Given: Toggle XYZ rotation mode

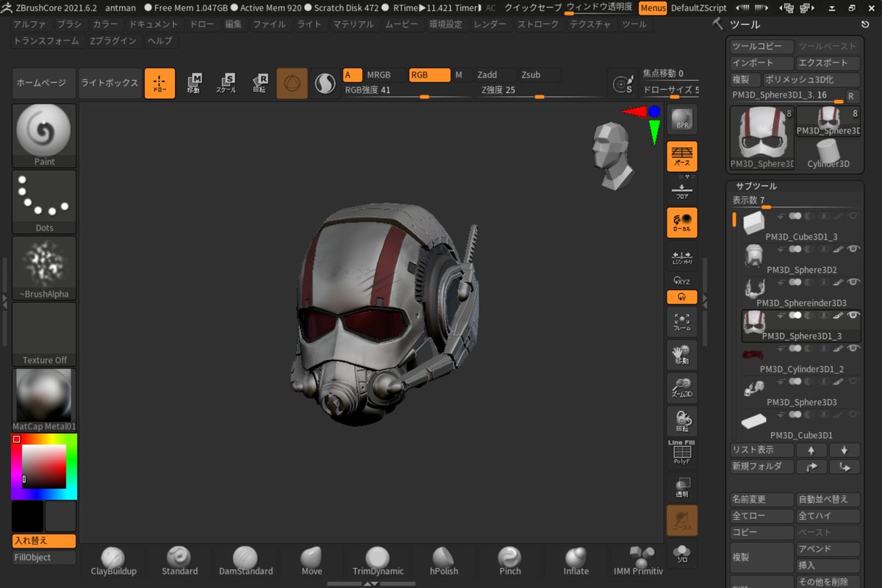Looking at the screenshot, I should [x=681, y=282].
